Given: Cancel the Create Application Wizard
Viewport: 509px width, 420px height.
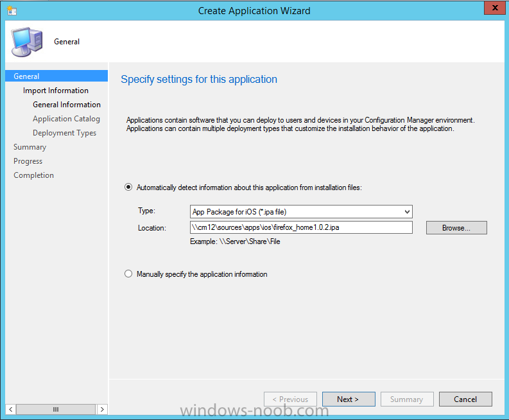Looking at the screenshot, I should 465,399.
